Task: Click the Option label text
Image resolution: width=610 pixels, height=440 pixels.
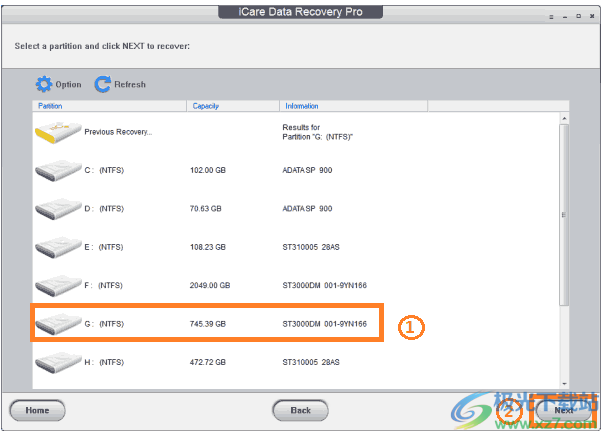Action: [68, 84]
